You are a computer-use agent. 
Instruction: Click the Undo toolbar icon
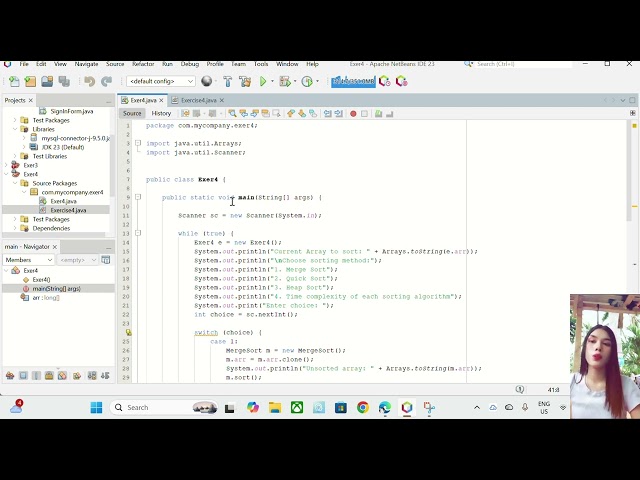coord(89,81)
